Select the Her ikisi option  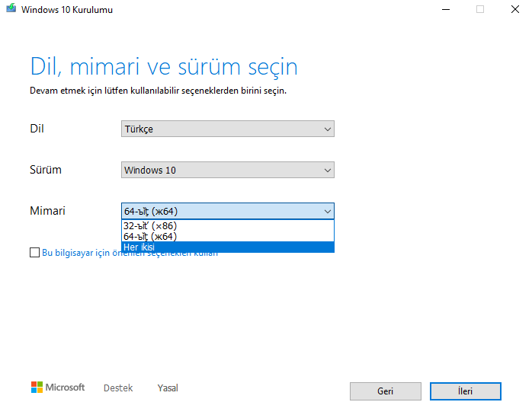point(228,247)
